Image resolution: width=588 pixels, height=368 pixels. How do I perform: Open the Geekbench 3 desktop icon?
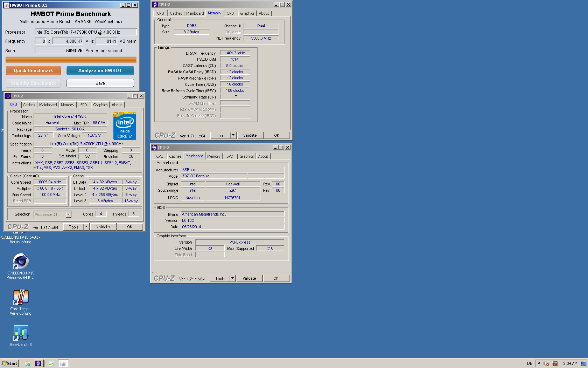point(21,335)
